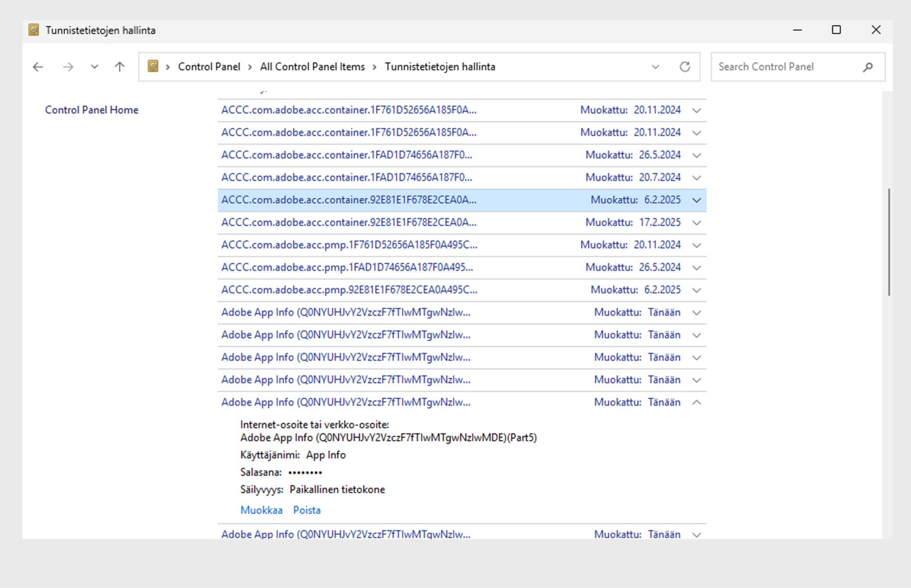The width and height of the screenshot is (911, 588).
Task: Go up one folder level
Action: (x=120, y=67)
